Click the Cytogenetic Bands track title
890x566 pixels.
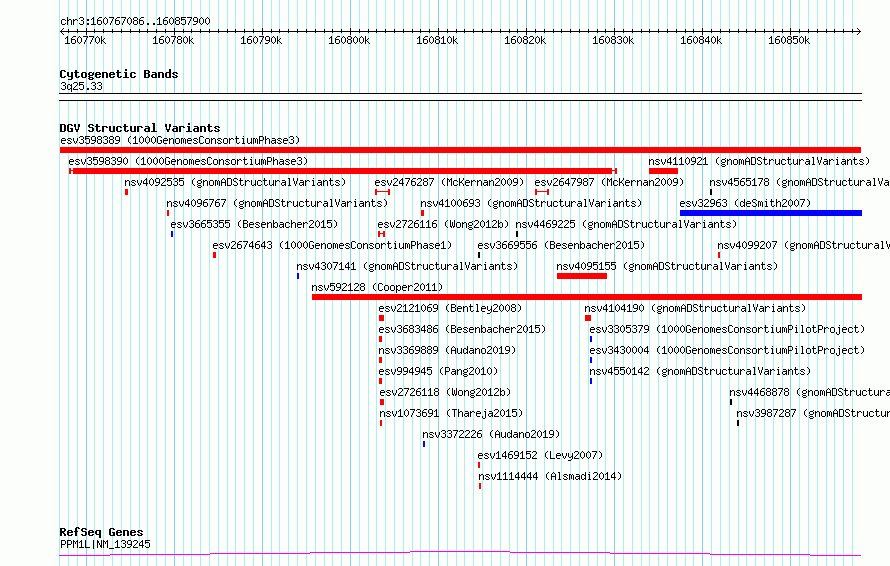(119, 74)
